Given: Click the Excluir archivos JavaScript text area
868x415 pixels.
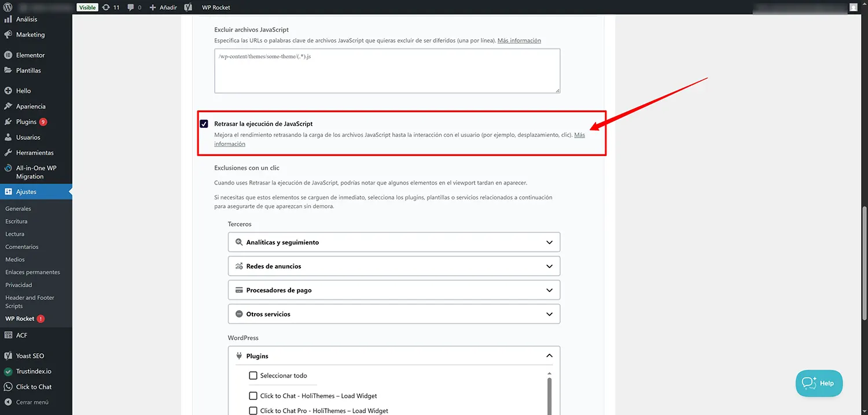Looking at the screenshot, I should tap(387, 71).
